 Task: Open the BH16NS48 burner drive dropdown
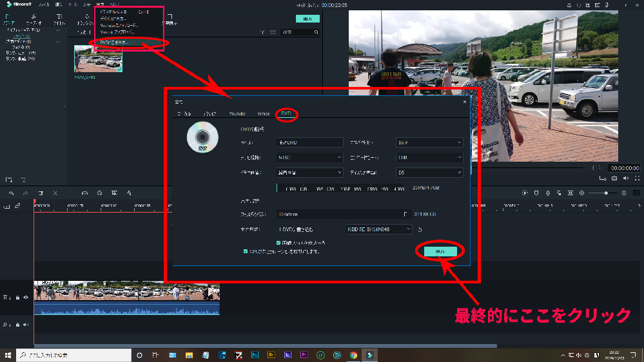coord(378,229)
